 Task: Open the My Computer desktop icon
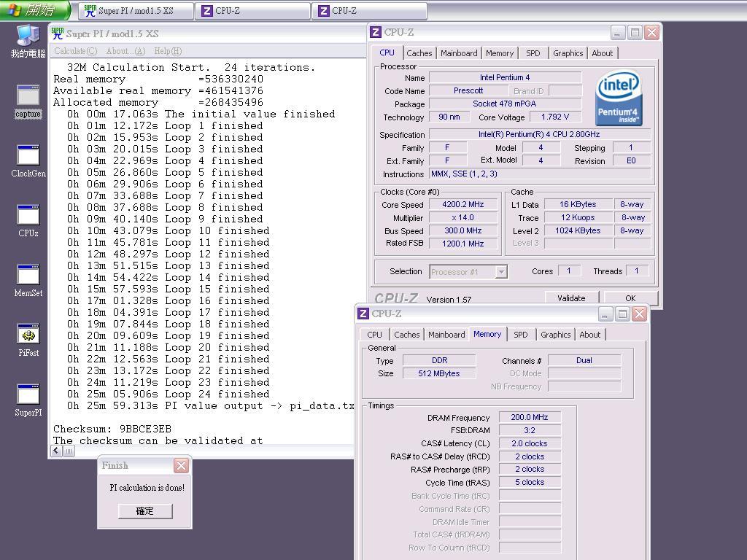tap(28, 41)
